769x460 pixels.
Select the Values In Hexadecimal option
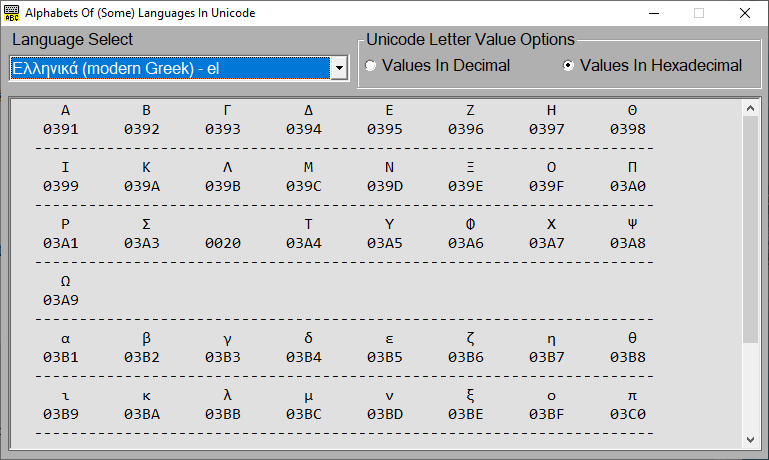coord(569,66)
